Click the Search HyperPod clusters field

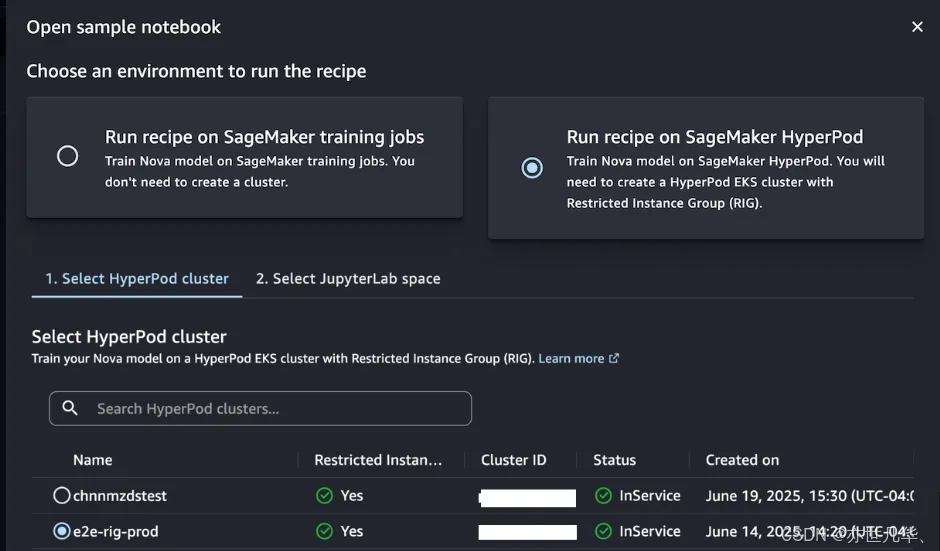click(260, 408)
